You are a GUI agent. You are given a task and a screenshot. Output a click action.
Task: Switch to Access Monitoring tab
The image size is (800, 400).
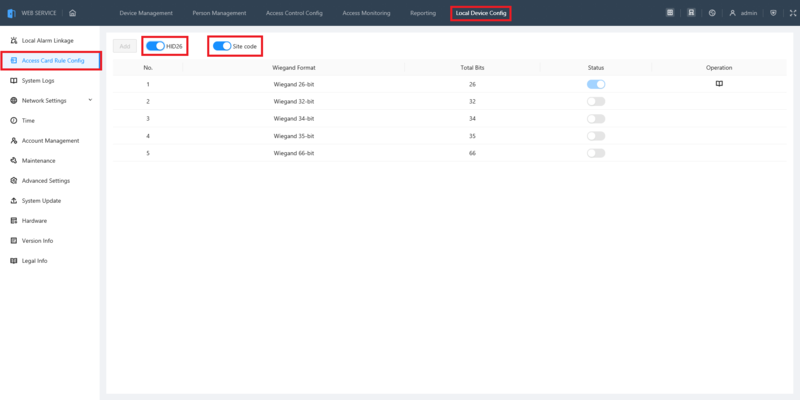[366, 13]
